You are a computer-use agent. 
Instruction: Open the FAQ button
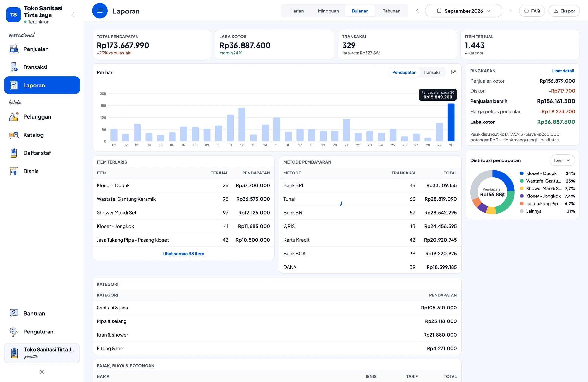coord(532,11)
